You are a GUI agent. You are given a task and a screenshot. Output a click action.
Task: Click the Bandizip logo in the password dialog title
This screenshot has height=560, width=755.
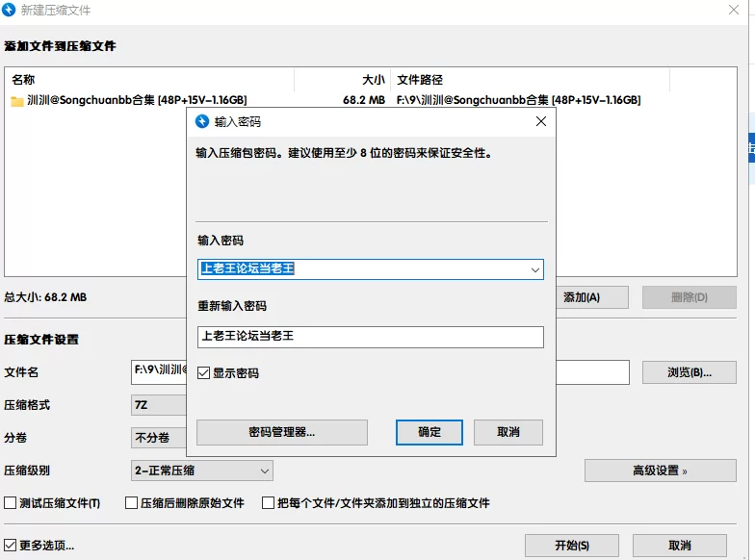click(202, 121)
